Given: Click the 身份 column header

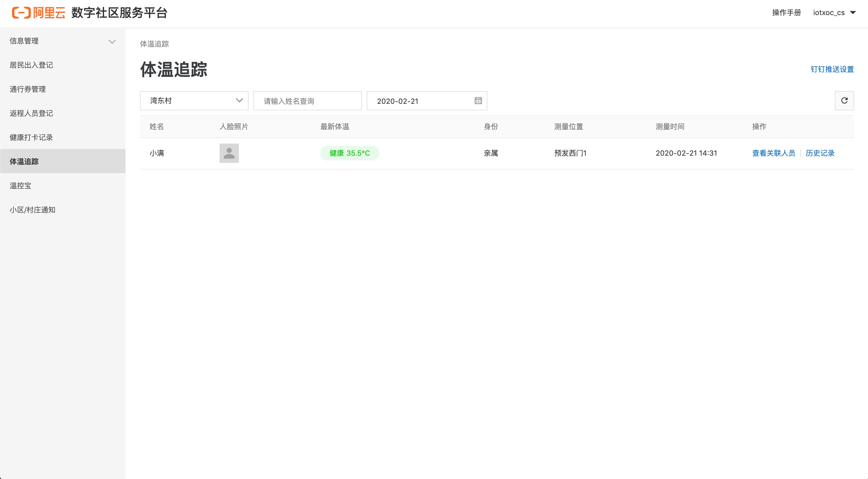Looking at the screenshot, I should coord(491,127).
